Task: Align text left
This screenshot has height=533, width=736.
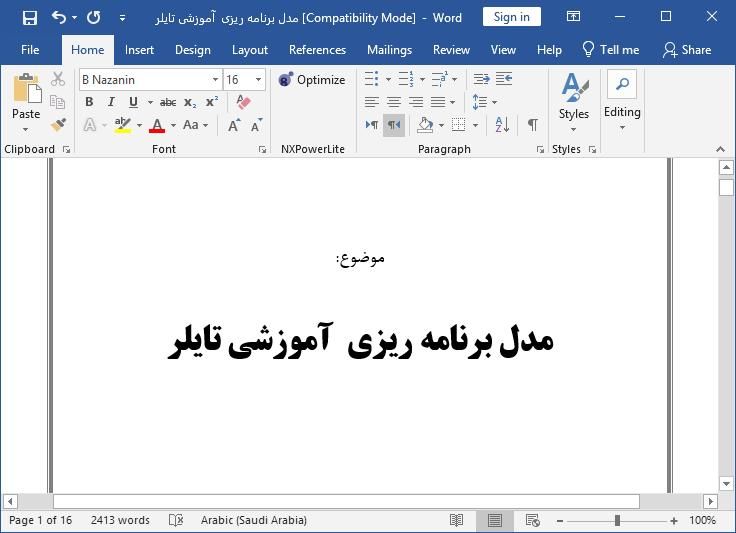Action: pyautogui.click(x=371, y=102)
